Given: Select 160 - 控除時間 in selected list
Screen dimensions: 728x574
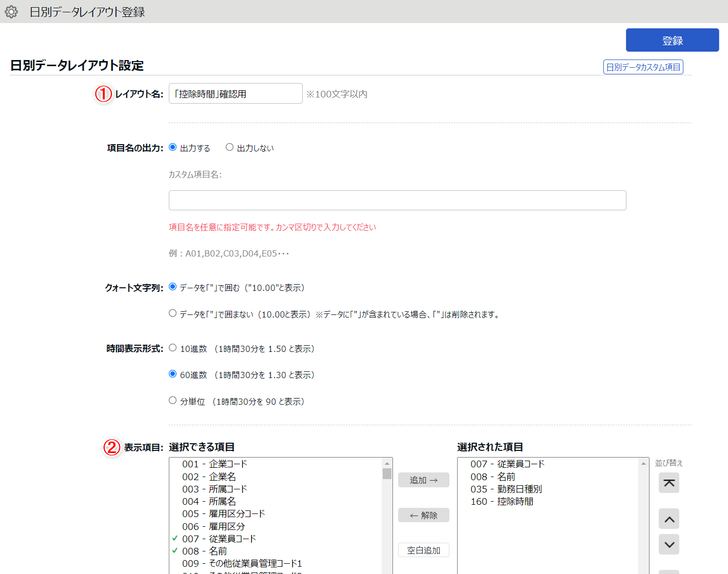Looking at the screenshot, I should (548, 501).
